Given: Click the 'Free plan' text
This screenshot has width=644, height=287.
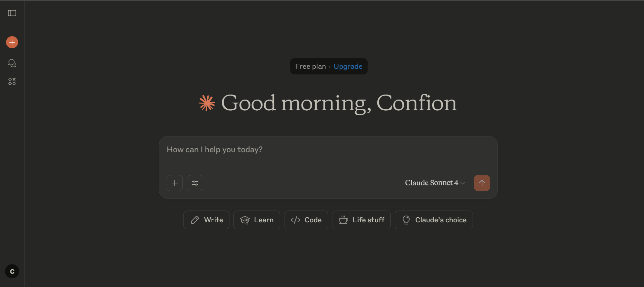Looking at the screenshot, I should pyautogui.click(x=311, y=66).
